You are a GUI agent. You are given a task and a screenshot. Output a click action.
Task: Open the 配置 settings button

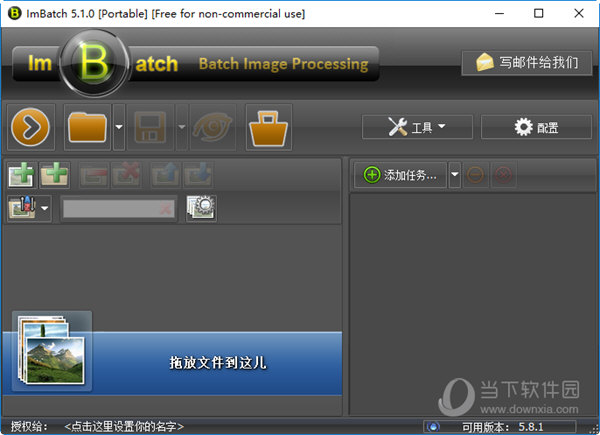point(536,127)
